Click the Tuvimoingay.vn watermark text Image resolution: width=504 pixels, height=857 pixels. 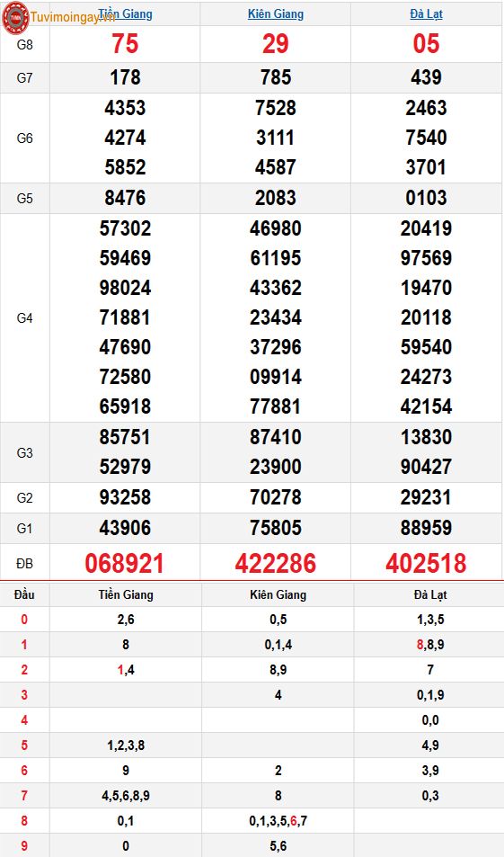click(x=73, y=17)
